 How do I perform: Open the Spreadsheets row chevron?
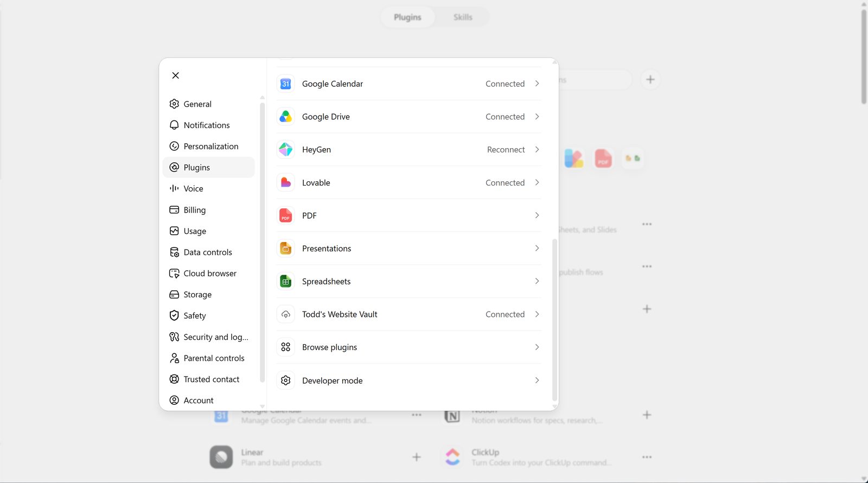(537, 281)
